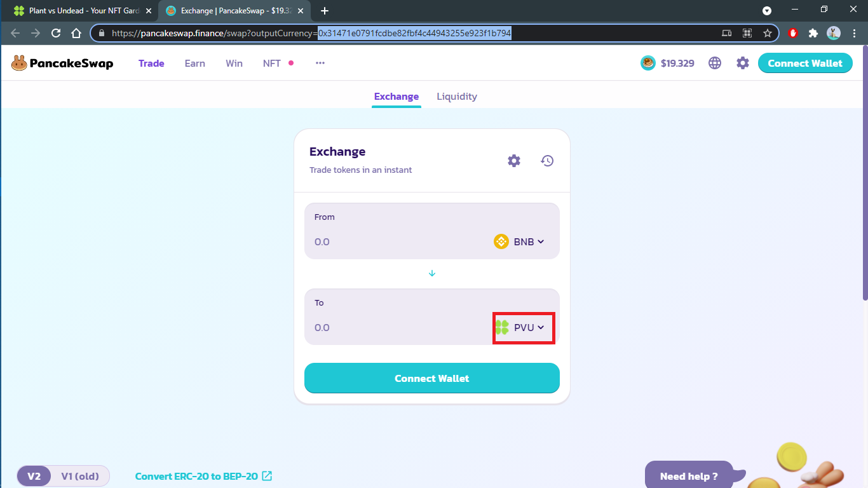The height and width of the screenshot is (488, 868).
Task: Select the Exchange tab
Action: (x=397, y=97)
